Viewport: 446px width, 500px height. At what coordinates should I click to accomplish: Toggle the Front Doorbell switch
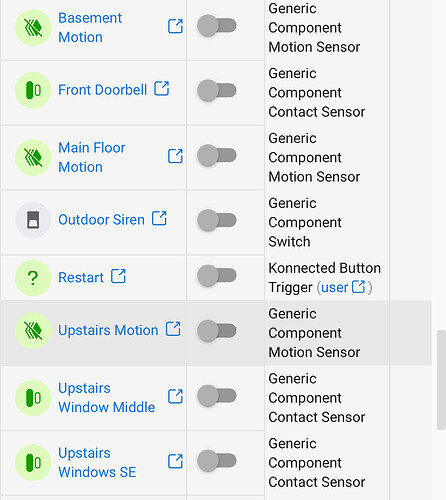click(x=217, y=90)
